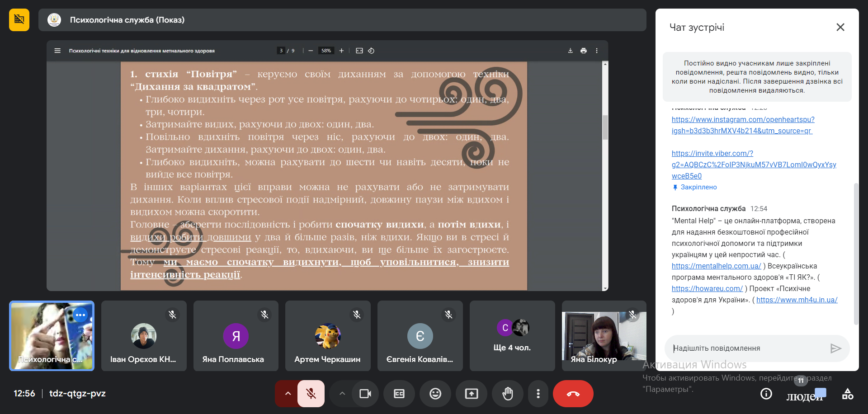
Task: Toggle closed captions
Action: click(399, 394)
